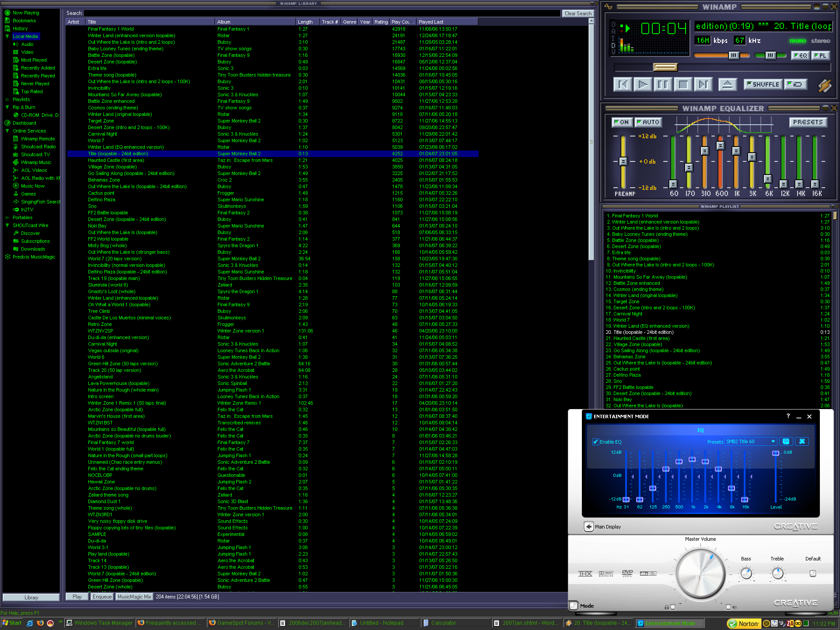Sort library by the Rating column header
This screenshot has height=630, width=840.
coord(381,22)
